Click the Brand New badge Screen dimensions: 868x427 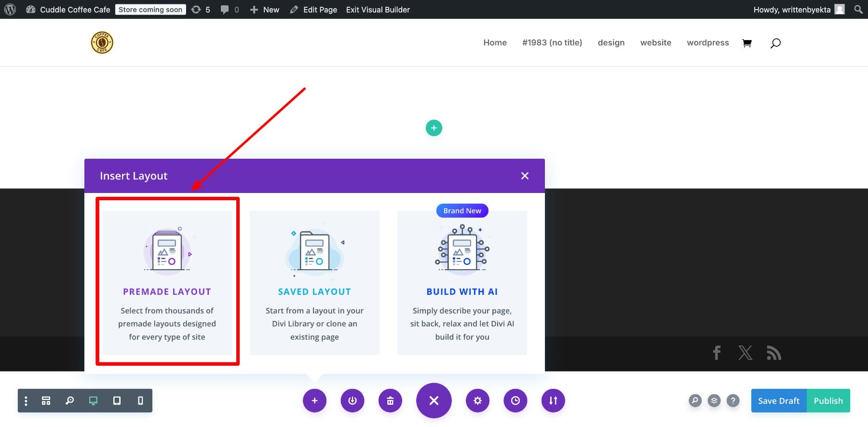point(462,210)
